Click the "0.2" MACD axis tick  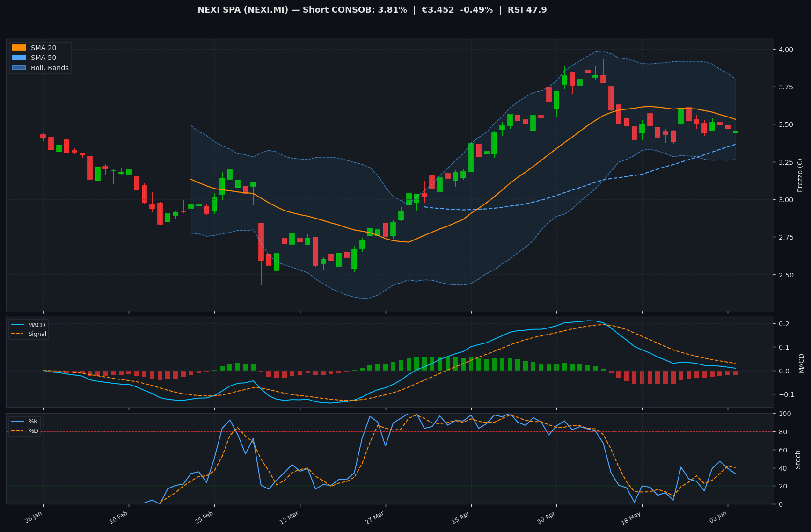pos(783,324)
